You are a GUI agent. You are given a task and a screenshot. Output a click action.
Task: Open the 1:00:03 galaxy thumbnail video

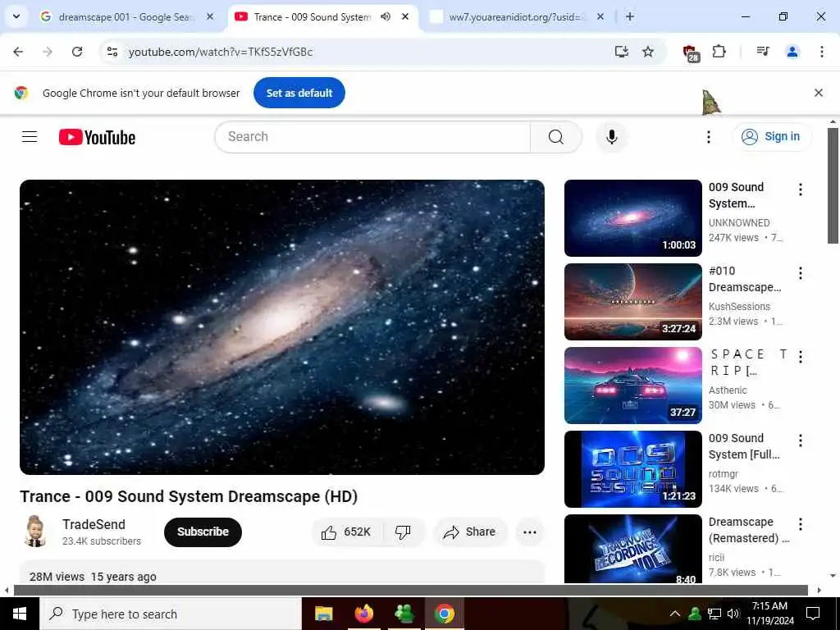tap(632, 218)
